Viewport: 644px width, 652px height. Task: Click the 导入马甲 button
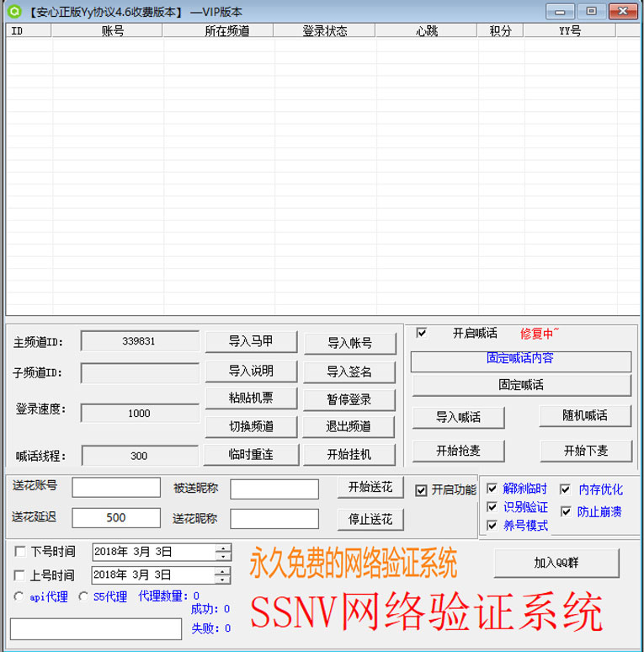251,341
